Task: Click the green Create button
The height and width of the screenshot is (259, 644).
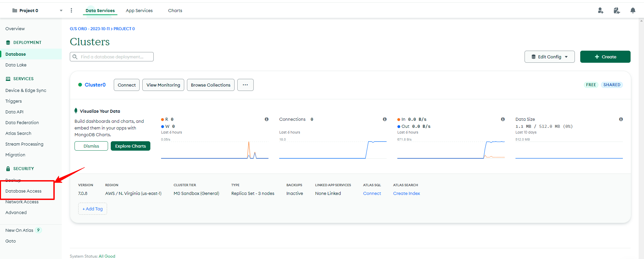Action: (605, 57)
